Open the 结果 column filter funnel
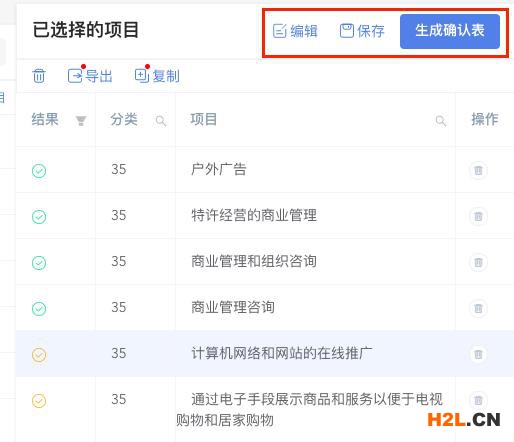Viewport: 514px width, 442px height. coord(81,120)
